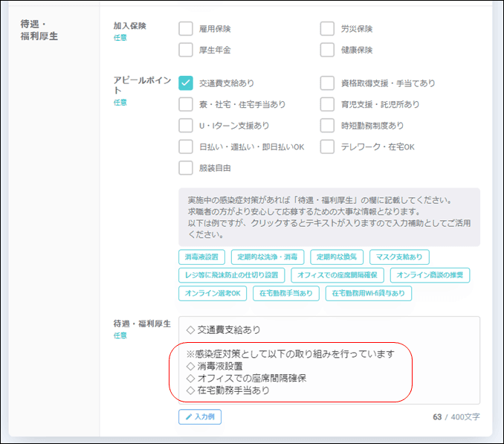
Task: Insert the 消毒液設置 tag text
Action: [x=201, y=257]
